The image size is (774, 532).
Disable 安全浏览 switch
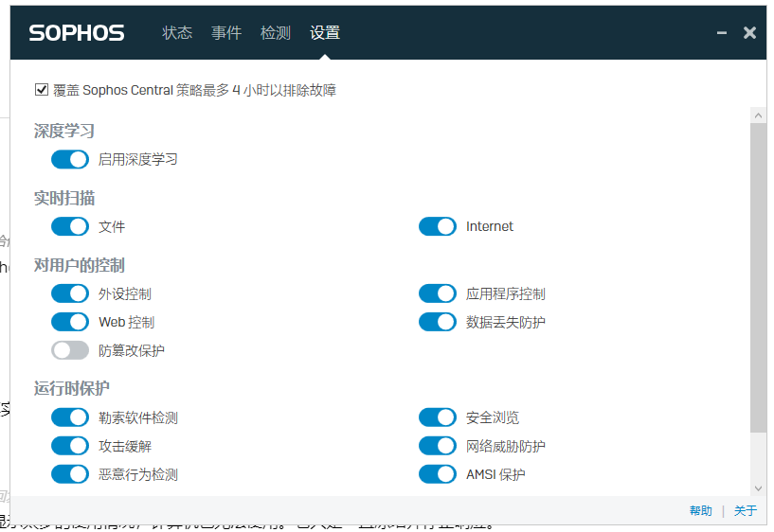click(x=438, y=417)
